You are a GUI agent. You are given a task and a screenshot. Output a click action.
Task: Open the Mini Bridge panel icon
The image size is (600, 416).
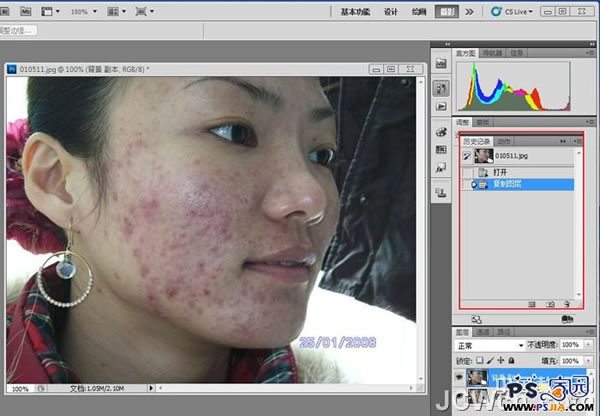click(441, 65)
